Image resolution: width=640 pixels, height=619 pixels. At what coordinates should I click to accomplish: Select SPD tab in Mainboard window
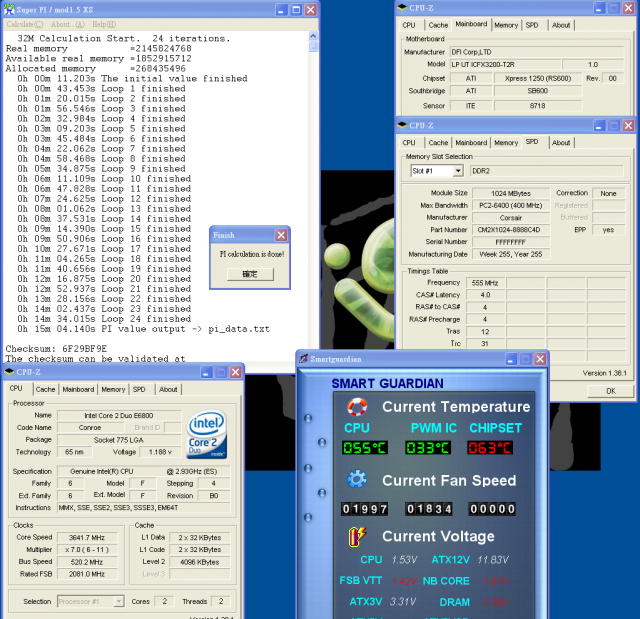coord(532,25)
